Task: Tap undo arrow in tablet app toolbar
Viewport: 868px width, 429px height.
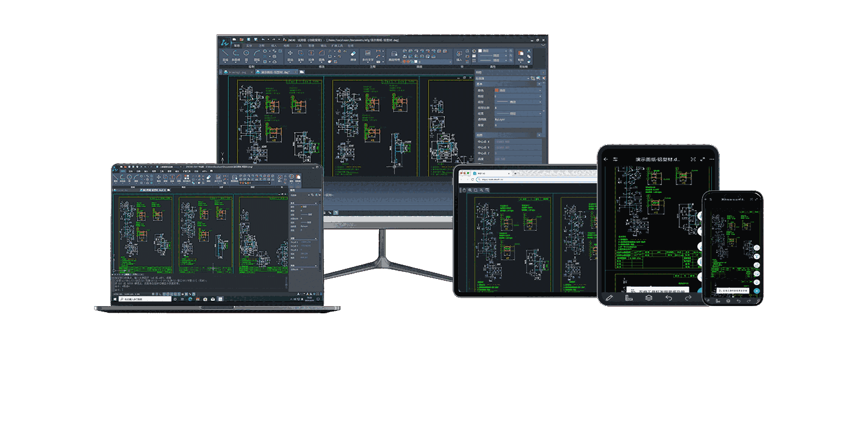Action: [x=668, y=298]
